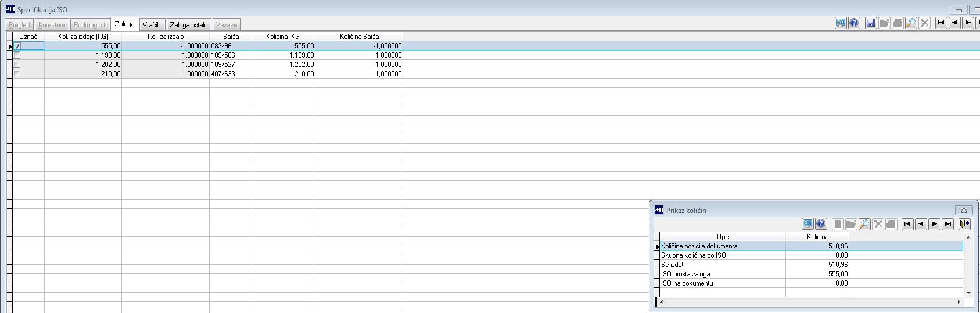
Task: Go to previous record in Prikaz količin
Action: point(921,224)
